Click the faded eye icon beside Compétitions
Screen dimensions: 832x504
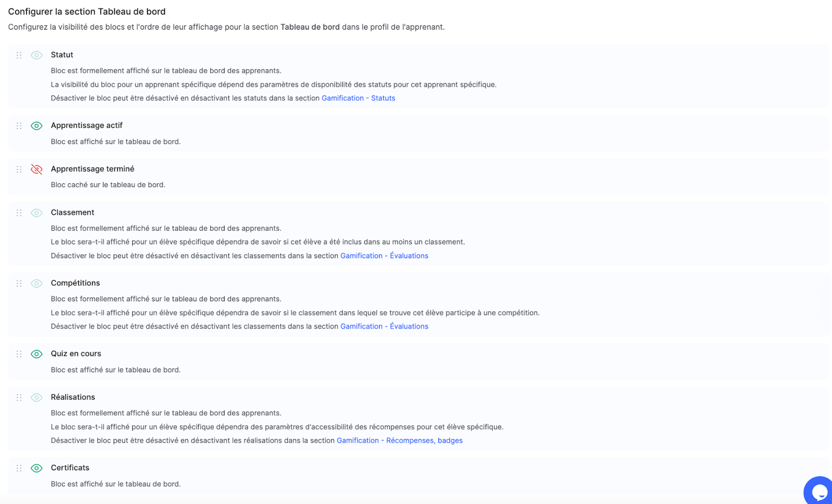[36, 283]
